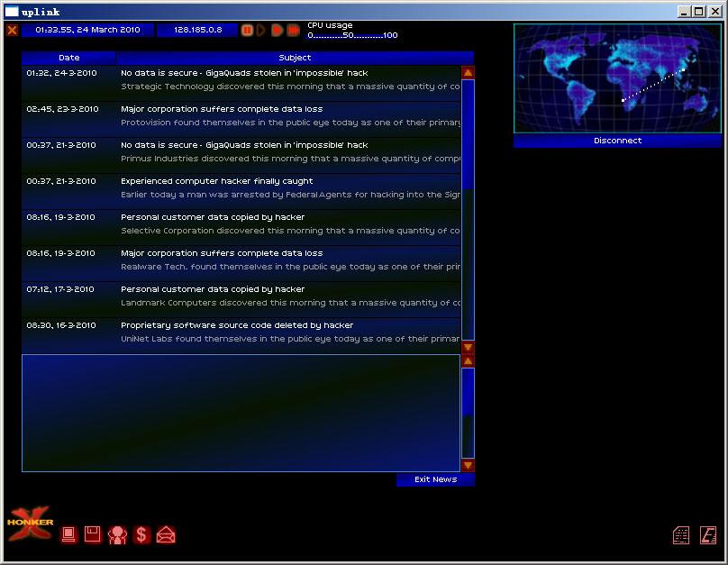This screenshot has width=728, height=565.
Task: Open the Primus Industries GigaQuads news story
Action: tap(241, 156)
